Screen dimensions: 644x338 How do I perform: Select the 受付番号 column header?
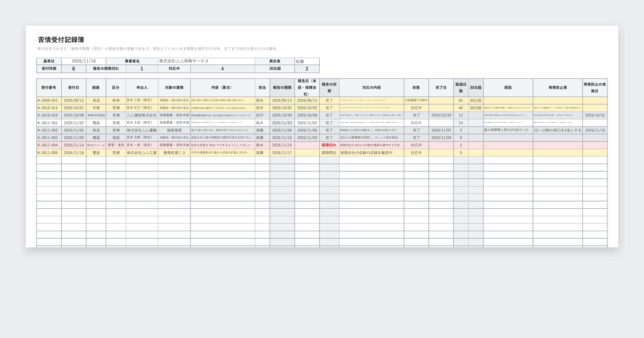point(49,87)
